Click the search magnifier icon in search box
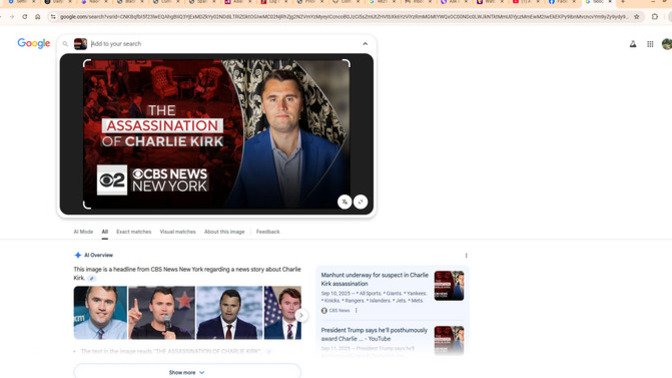The image size is (672, 378). click(x=65, y=44)
